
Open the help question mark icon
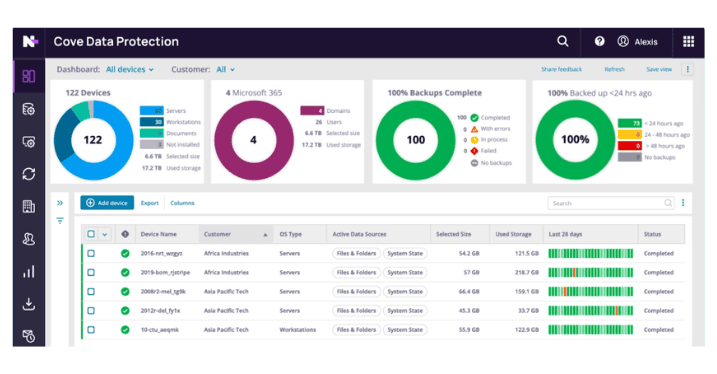coord(599,41)
